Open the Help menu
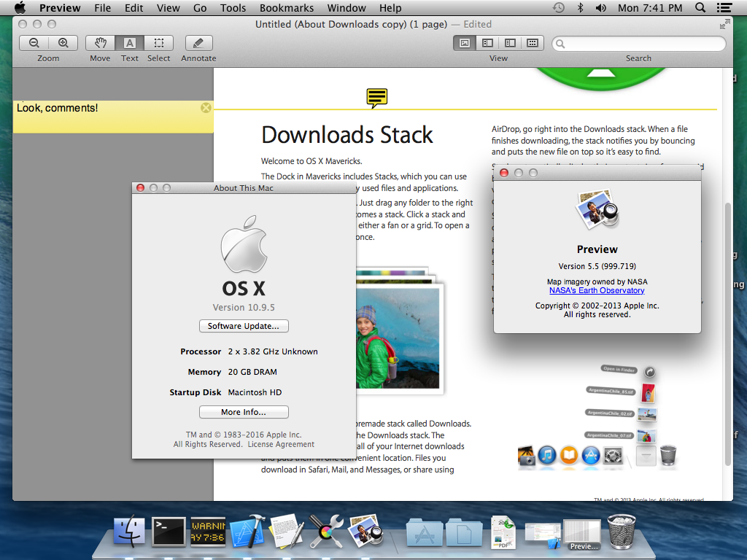The height and width of the screenshot is (560, 747). (390, 7)
